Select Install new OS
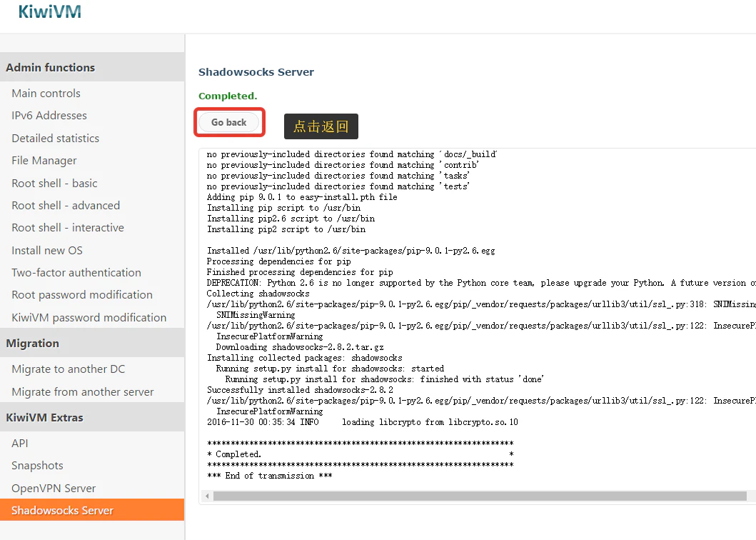Image resolution: width=756 pixels, height=540 pixels. [47, 251]
